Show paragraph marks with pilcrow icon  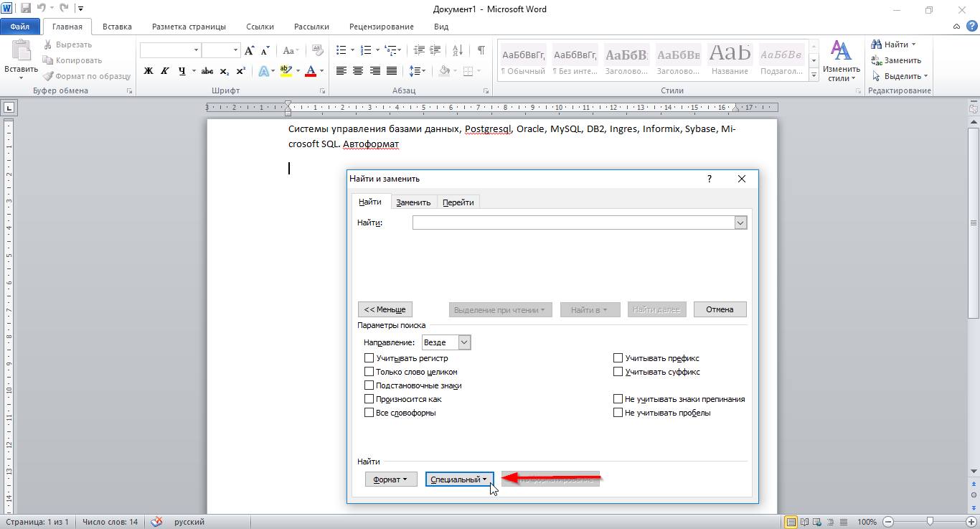coord(481,50)
